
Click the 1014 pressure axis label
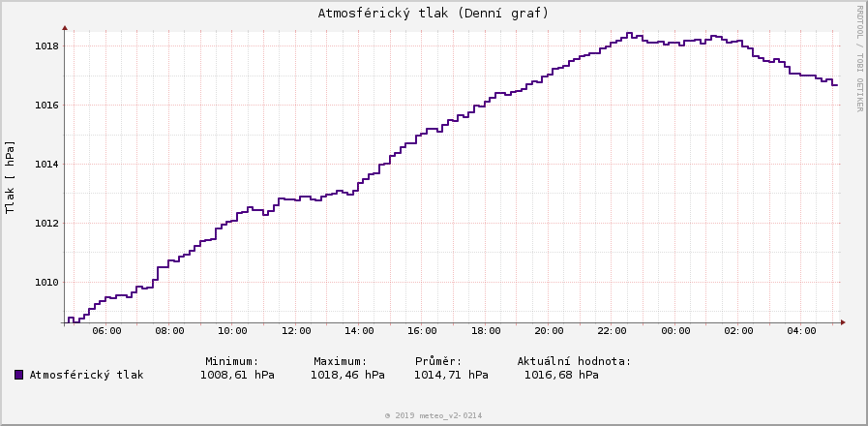click(45, 164)
